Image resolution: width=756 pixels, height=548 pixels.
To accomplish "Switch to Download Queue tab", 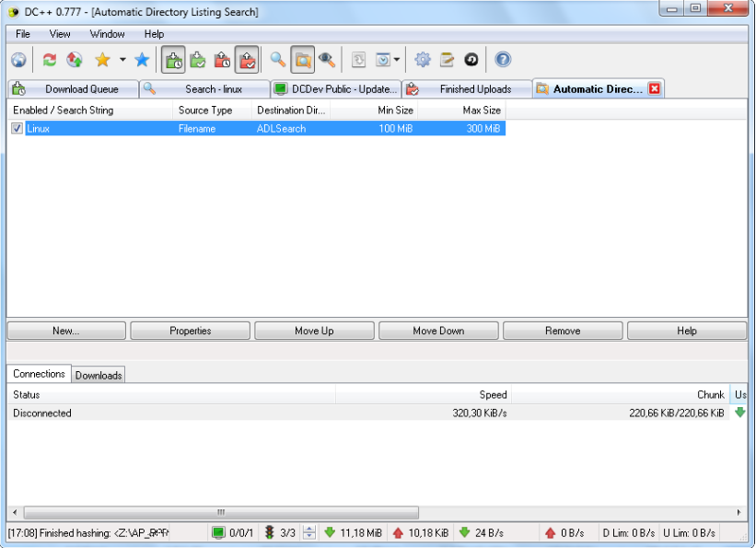I will coord(74,89).
